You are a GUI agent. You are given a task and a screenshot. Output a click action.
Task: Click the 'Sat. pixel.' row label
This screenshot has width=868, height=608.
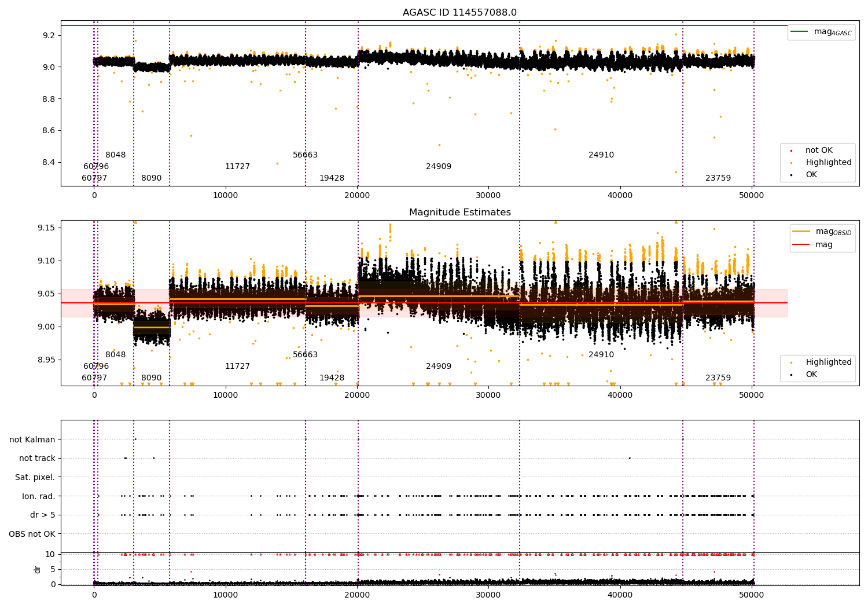pos(35,478)
